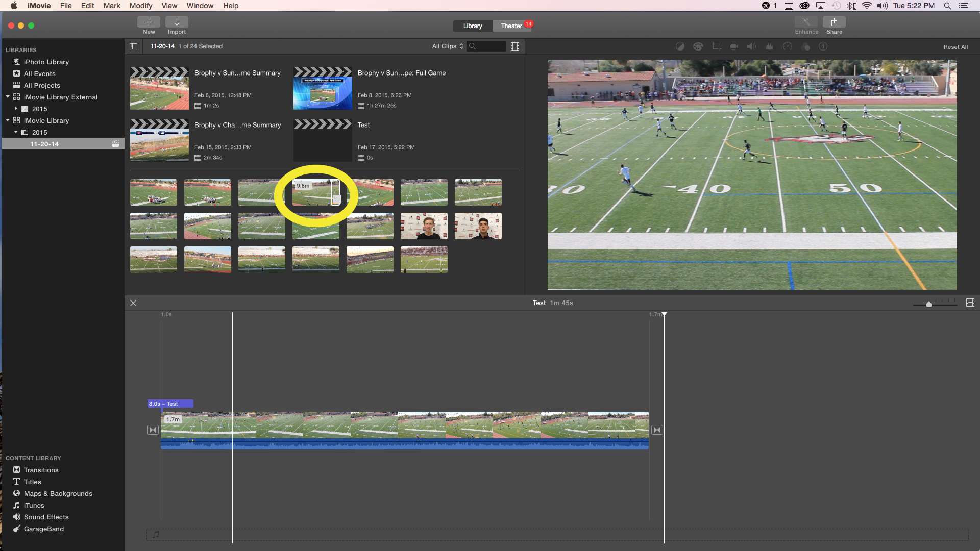Open Time Machine menu bar icon

point(836,6)
